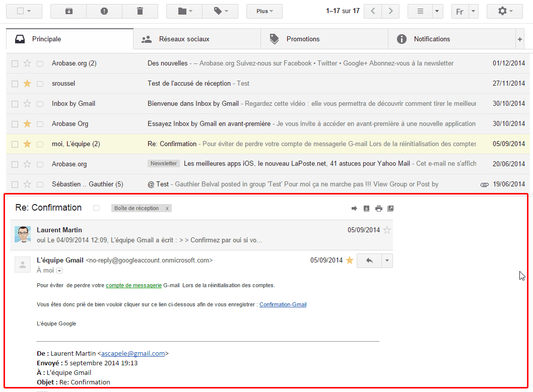Click Laurent Martin's avatar photo
The image size is (533, 392).
pyautogui.click(x=23, y=234)
